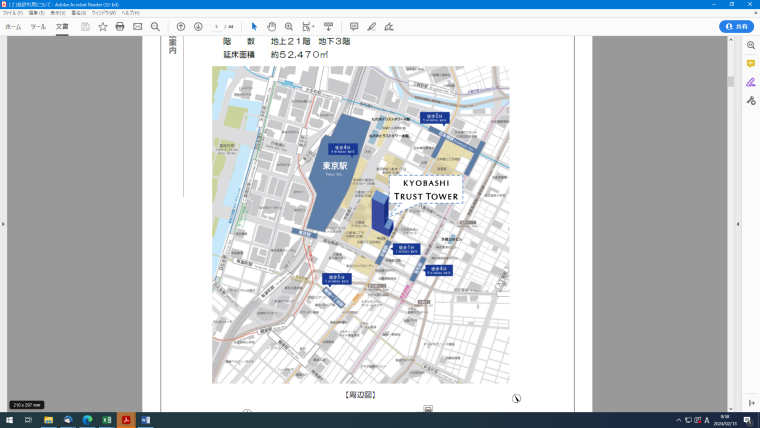Open comment tool in right sidebar
This screenshot has width=760, height=428.
click(751, 63)
